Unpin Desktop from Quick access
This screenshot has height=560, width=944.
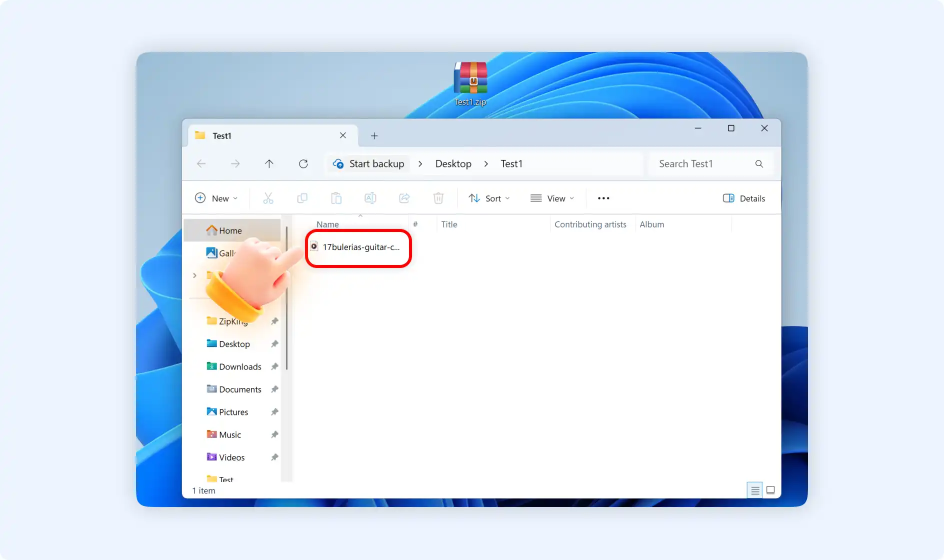pos(274,344)
